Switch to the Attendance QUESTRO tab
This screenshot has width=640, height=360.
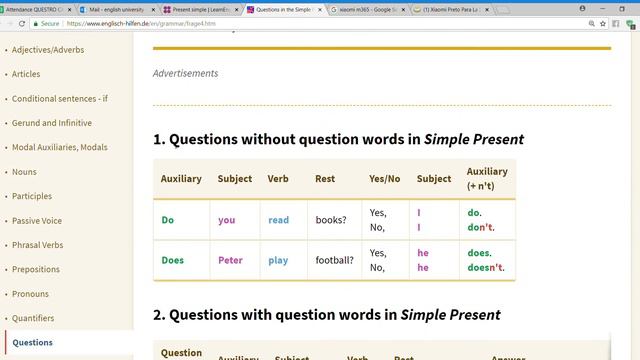point(34,9)
